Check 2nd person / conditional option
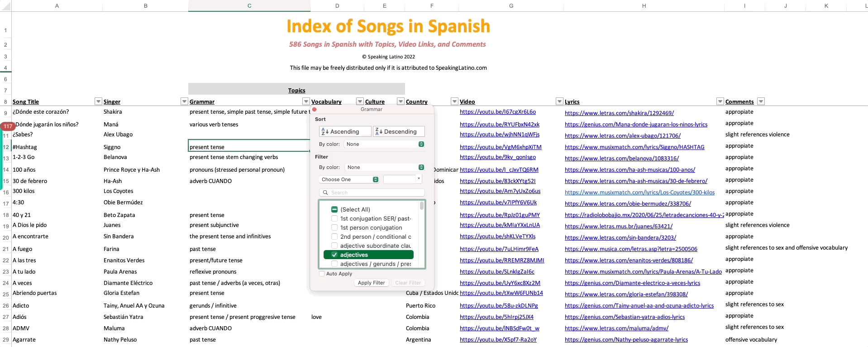The height and width of the screenshot is (347, 868). [x=334, y=236]
